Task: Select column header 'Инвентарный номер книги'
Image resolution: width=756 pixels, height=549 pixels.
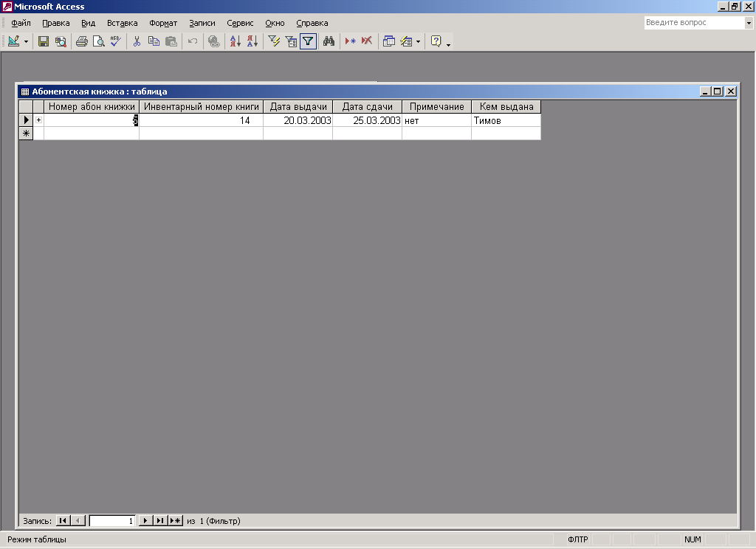Action: click(202, 106)
